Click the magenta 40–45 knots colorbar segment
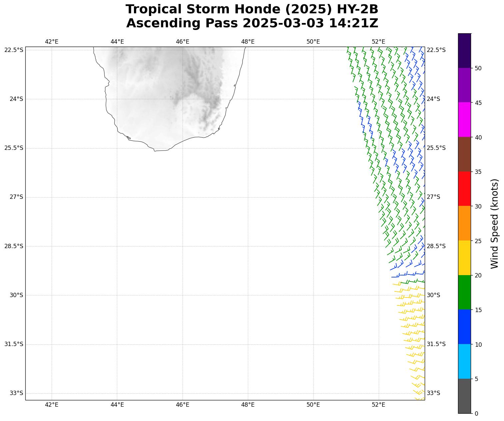 pyautogui.click(x=464, y=120)
